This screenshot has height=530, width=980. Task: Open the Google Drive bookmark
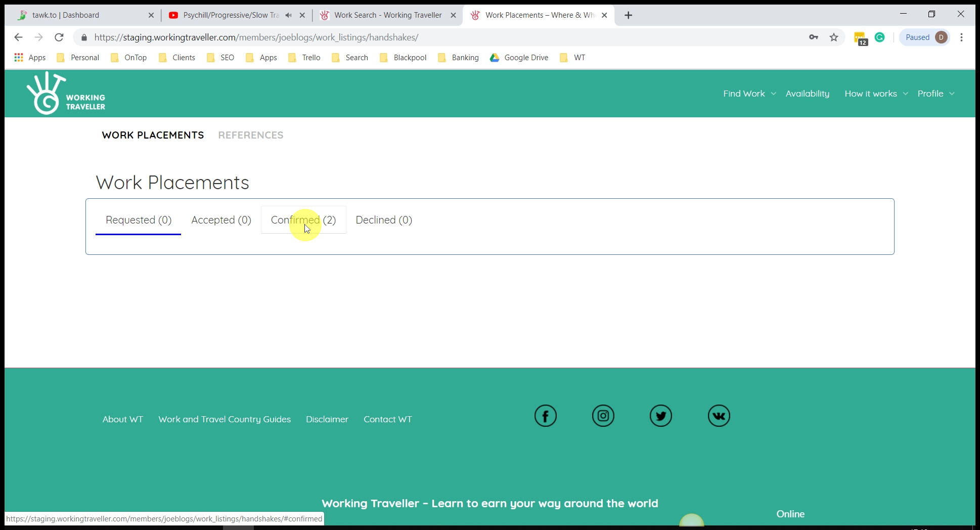(x=519, y=58)
